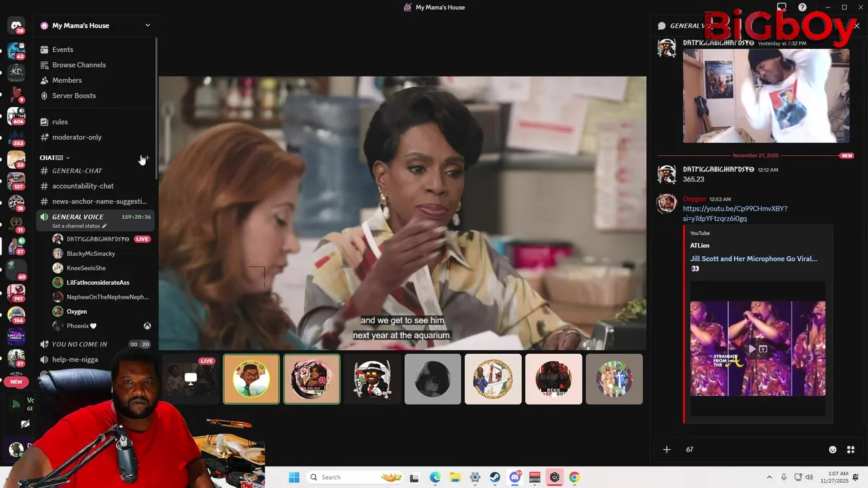Screen dimensions: 868x488
Task: Collapse the CHAT category
Action: tap(54, 157)
